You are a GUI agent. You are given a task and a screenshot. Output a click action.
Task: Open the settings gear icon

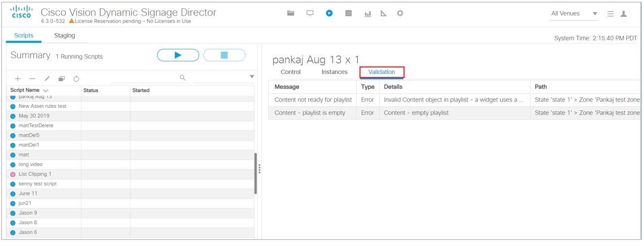coord(400,14)
